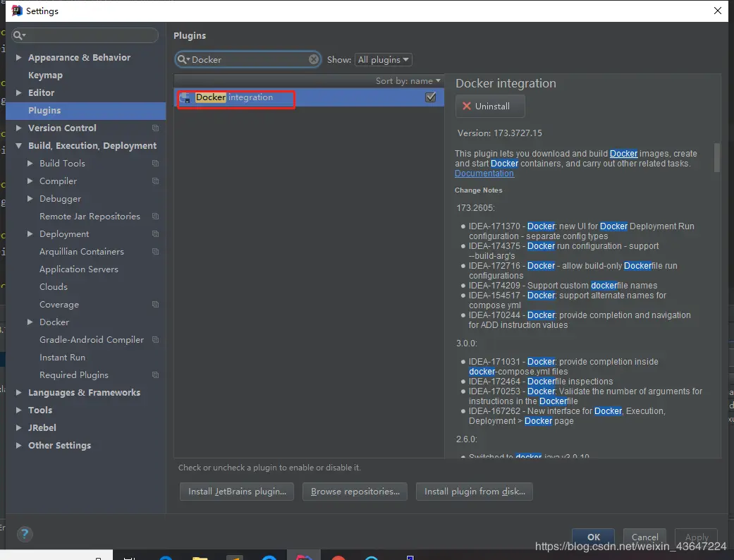Click project-level icon beside Remote Jar Repositories

pyautogui.click(x=155, y=217)
